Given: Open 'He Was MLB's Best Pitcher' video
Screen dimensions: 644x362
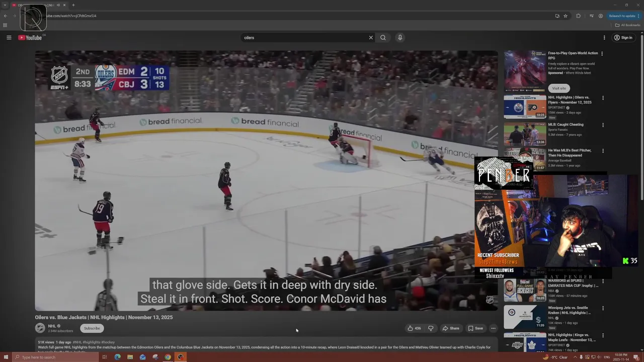Looking at the screenshot, I should 570,153.
